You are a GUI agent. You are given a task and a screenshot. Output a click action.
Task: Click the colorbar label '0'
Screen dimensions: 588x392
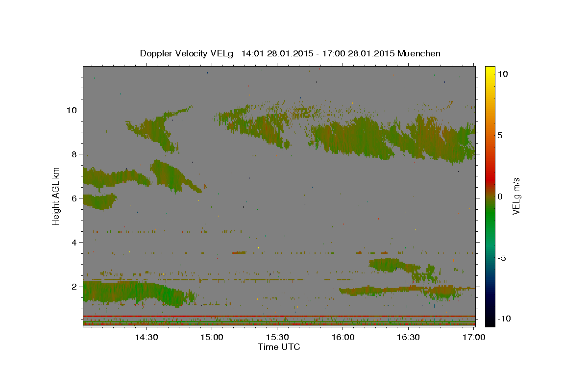coord(500,196)
